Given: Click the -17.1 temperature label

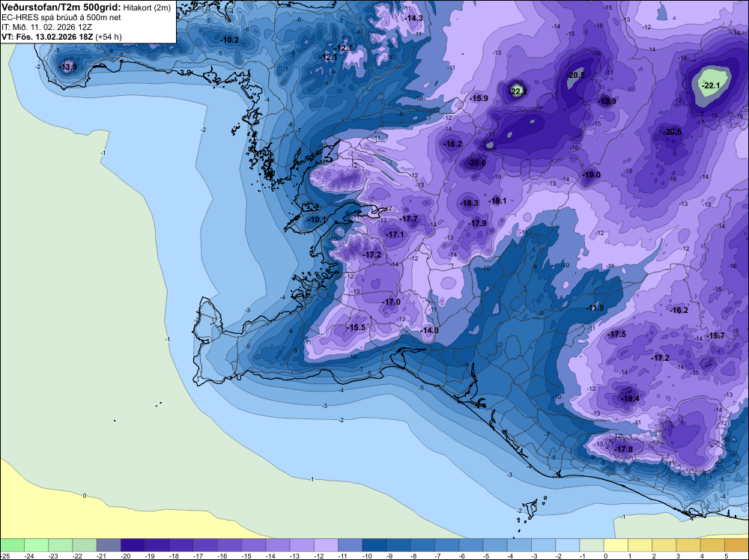Looking at the screenshot, I should (395, 234).
